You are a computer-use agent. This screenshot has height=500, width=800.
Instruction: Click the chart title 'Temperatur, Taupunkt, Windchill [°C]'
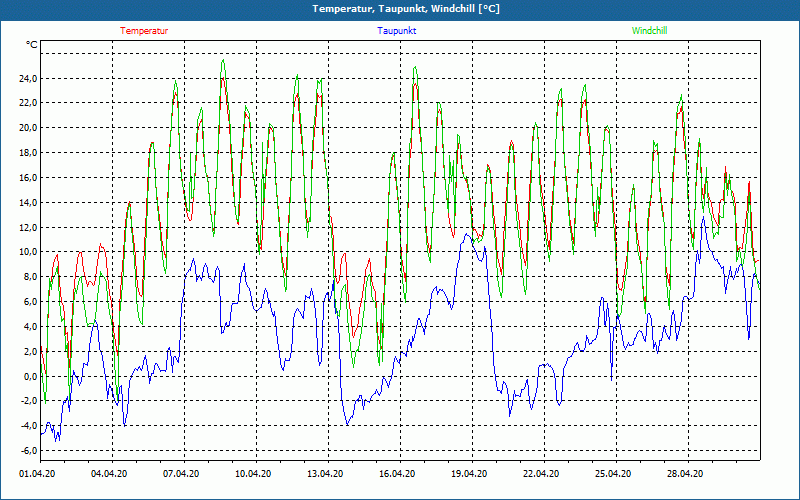(406, 9)
